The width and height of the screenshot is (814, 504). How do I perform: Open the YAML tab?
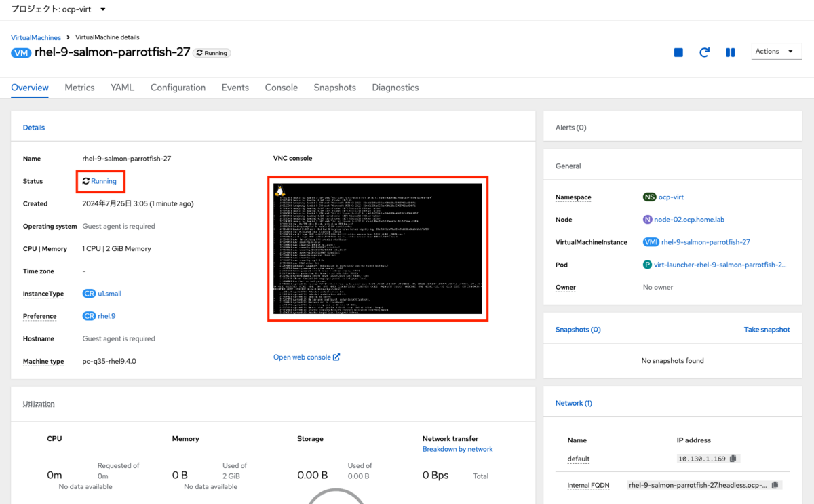pyautogui.click(x=123, y=88)
